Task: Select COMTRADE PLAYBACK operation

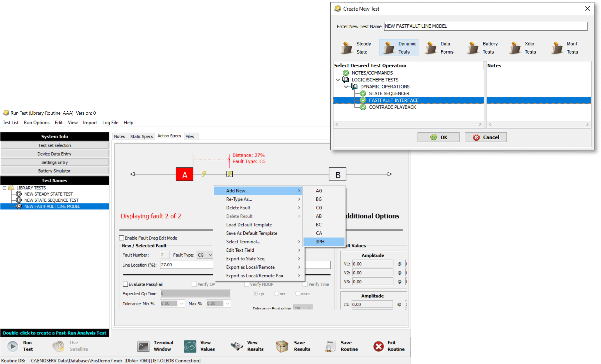Action: click(392, 107)
